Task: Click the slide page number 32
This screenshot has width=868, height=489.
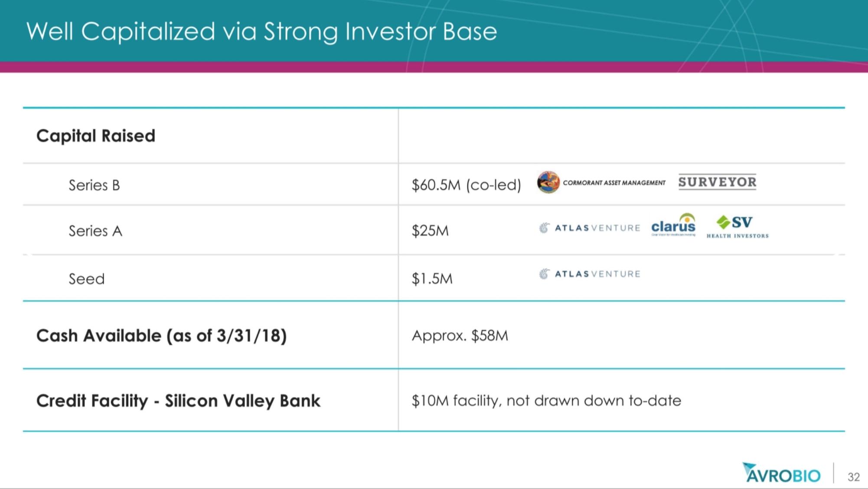Action: pos(853,477)
